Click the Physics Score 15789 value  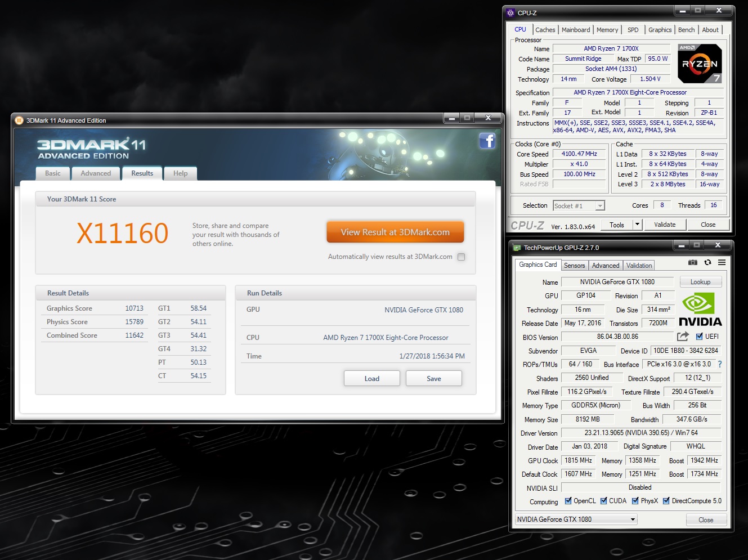134,322
